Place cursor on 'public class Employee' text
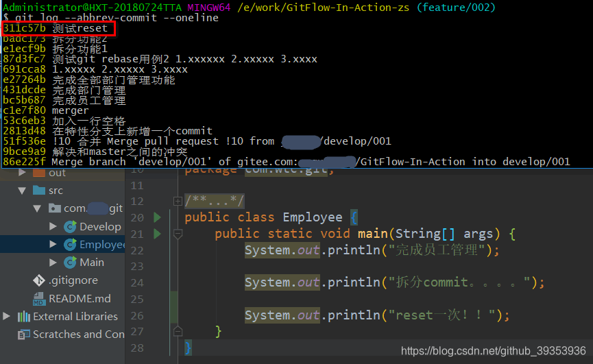 pos(263,217)
